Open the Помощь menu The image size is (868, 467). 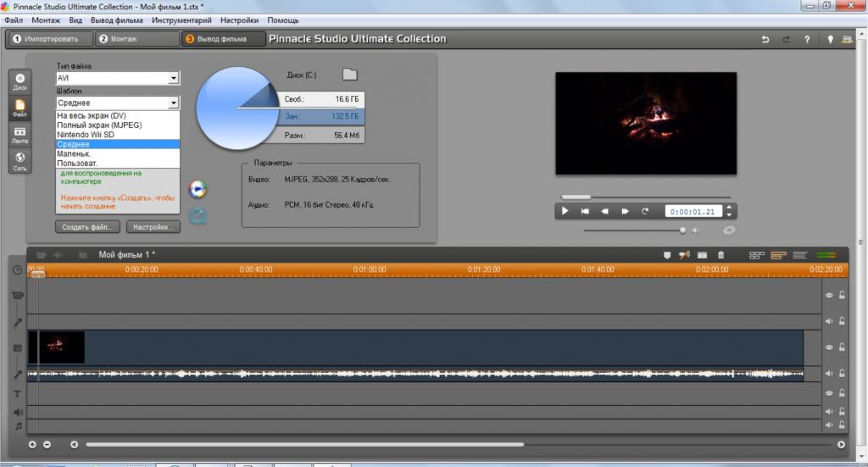(x=283, y=20)
